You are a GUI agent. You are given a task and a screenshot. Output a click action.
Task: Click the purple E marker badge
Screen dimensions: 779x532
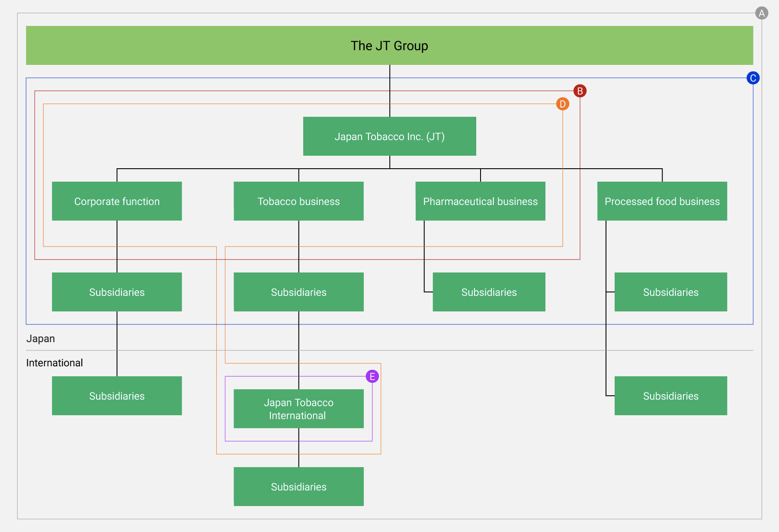click(372, 377)
